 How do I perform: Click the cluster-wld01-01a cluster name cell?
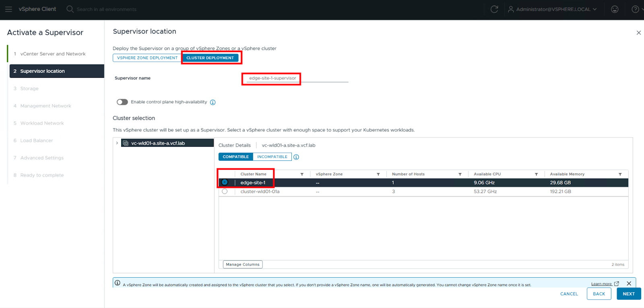pyautogui.click(x=260, y=191)
